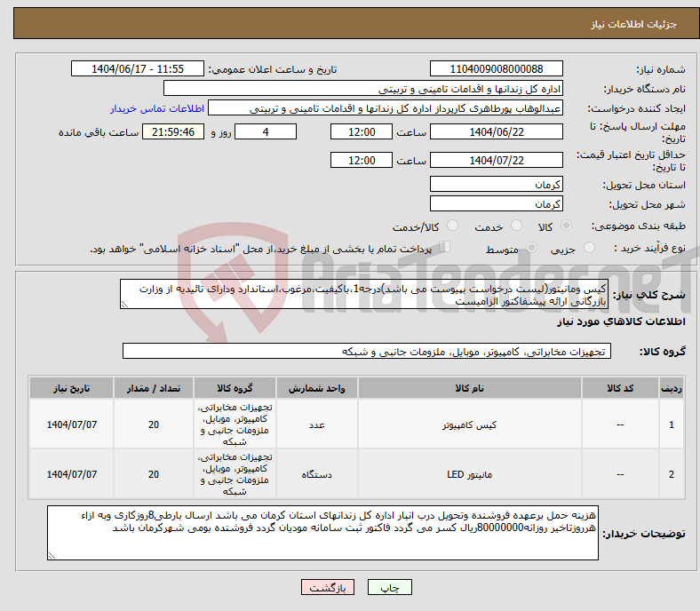The height and width of the screenshot is (611, 700).
Task: Select the خدمت radio button
Action: [516, 226]
